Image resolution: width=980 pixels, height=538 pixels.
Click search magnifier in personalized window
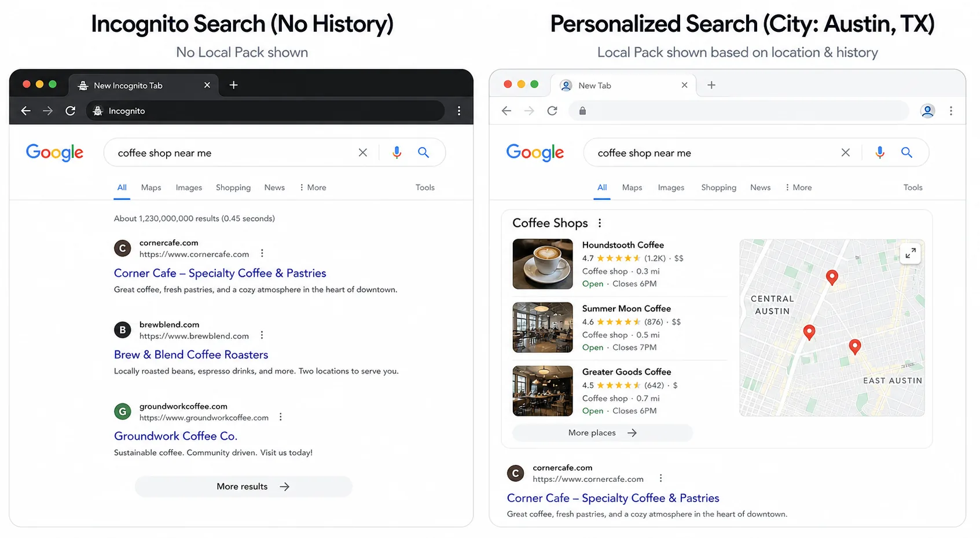click(907, 152)
